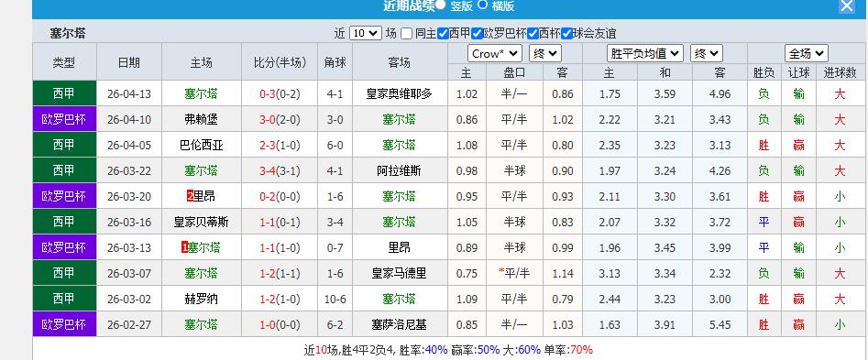Viewport: 868px width, 360px height.
Task: Click the 3-0(2-0) score against 弗赖堡
Action: click(x=280, y=119)
